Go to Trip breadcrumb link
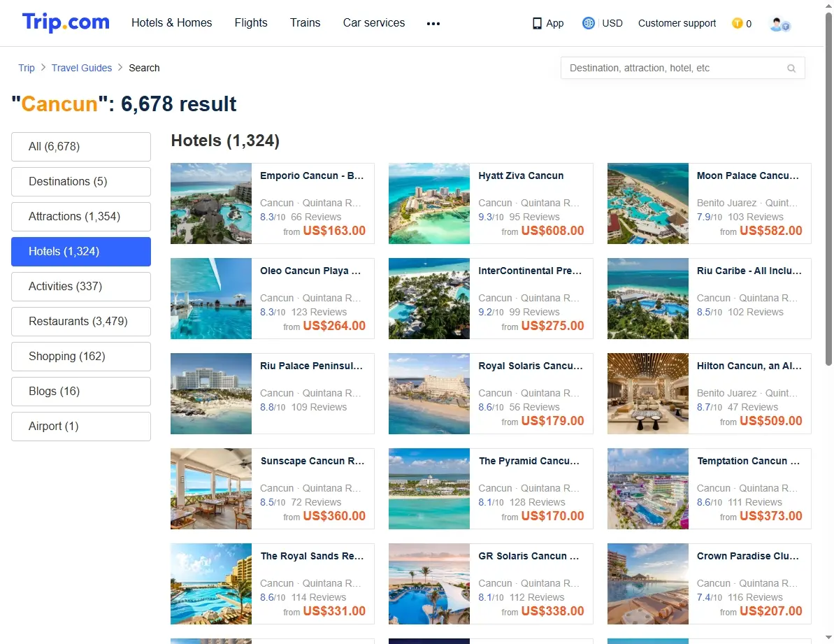Viewport: 834px width, 644px height. (x=26, y=68)
